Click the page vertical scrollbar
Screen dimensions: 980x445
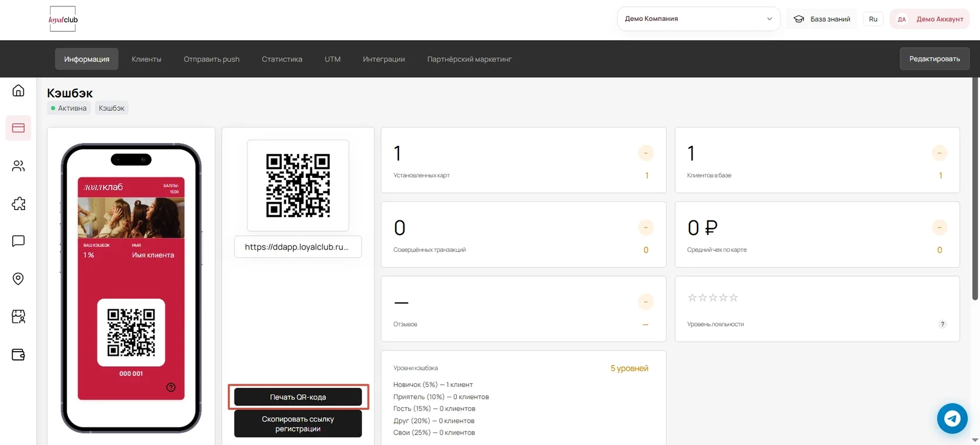(x=975, y=190)
